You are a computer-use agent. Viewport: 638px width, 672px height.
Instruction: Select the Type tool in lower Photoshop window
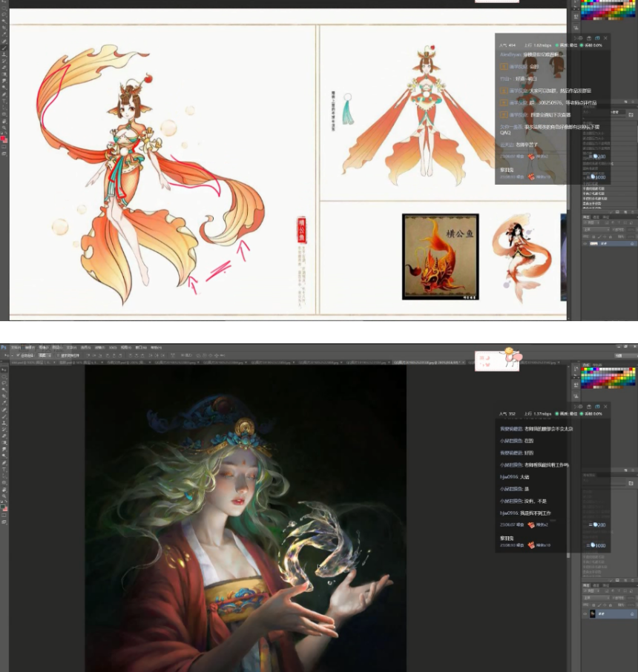(4, 470)
